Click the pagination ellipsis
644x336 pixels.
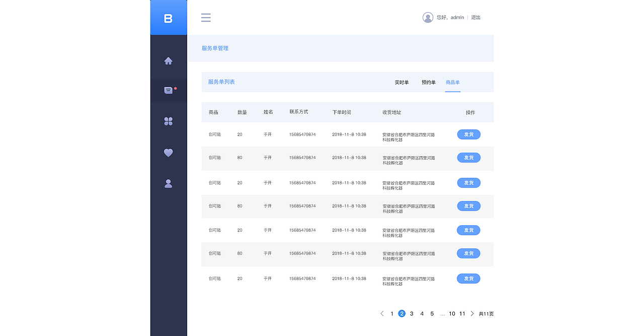pyautogui.click(x=442, y=314)
